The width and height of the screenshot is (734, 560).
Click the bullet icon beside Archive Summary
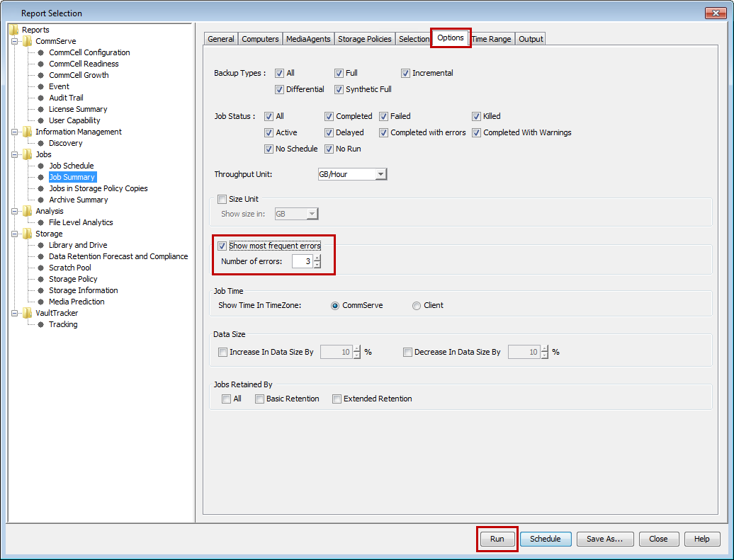point(40,200)
